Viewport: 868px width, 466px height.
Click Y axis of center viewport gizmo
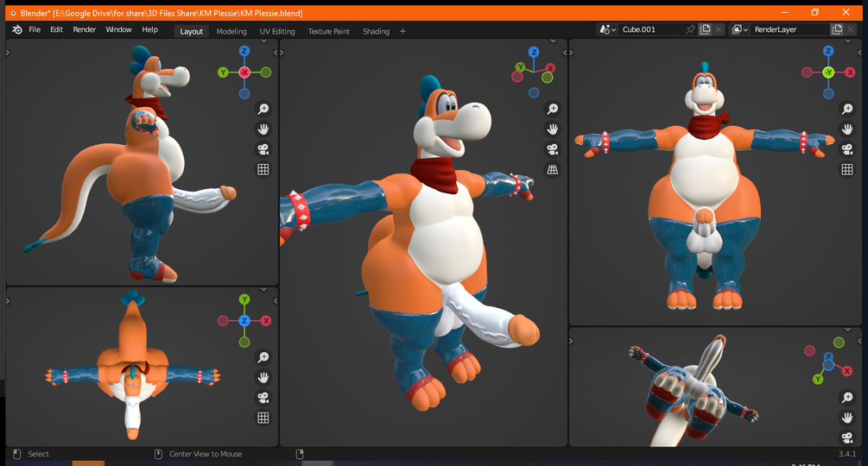pyautogui.click(x=520, y=67)
